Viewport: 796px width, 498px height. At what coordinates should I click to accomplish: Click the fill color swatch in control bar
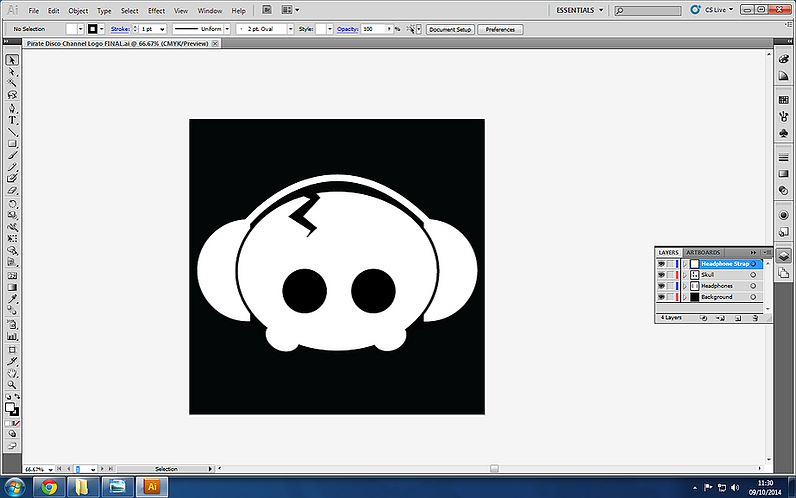click(x=72, y=29)
